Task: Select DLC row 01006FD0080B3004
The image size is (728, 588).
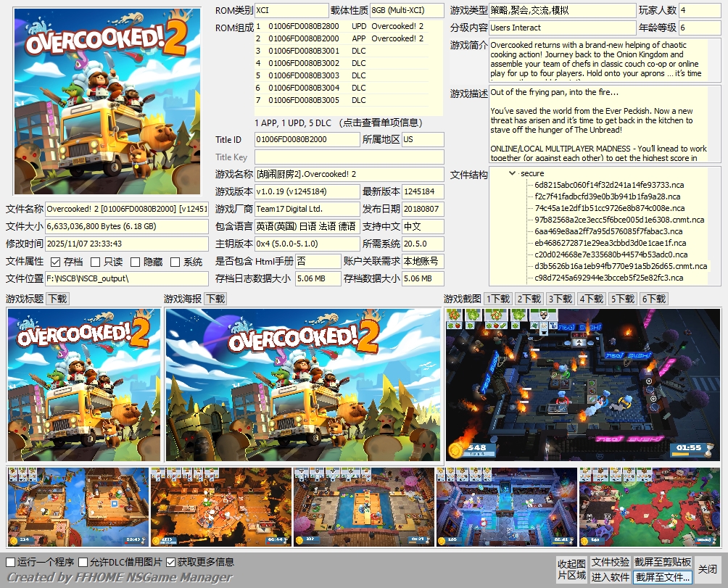Action: (x=342, y=88)
